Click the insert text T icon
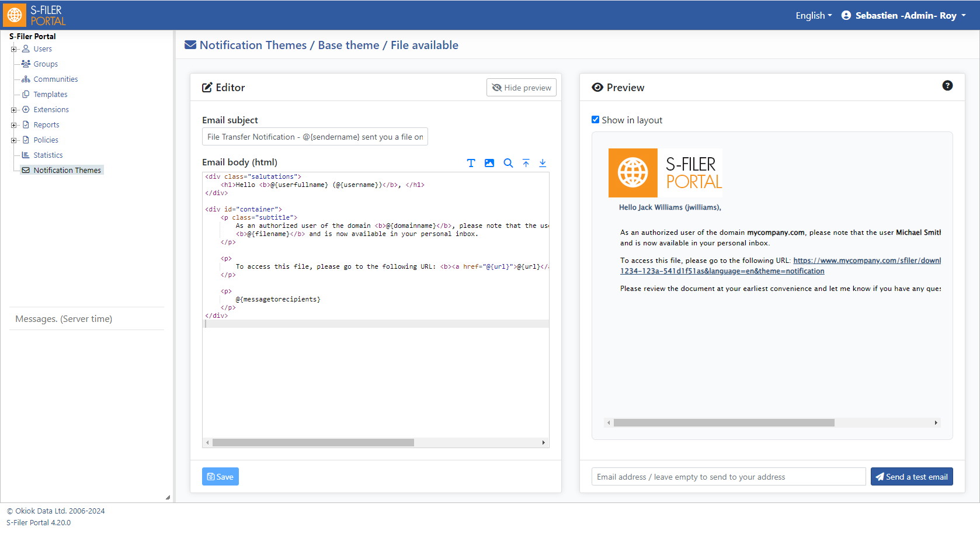Viewport: 980px width, 534px height. click(471, 163)
